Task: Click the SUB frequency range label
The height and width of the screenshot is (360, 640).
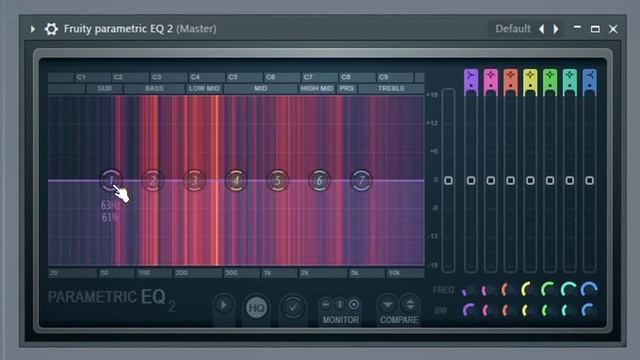Action: [x=104, y=89]
